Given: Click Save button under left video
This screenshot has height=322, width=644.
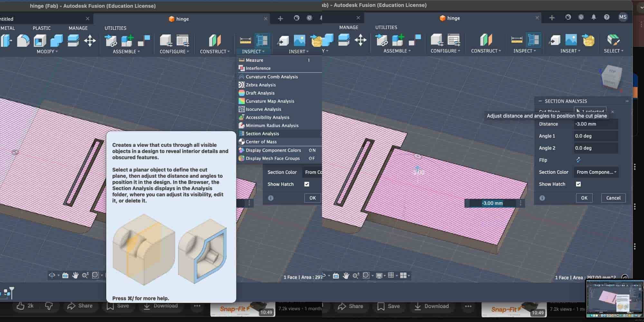Looking at the screenshot, I should pyautogui.click(x=118, y=306).
